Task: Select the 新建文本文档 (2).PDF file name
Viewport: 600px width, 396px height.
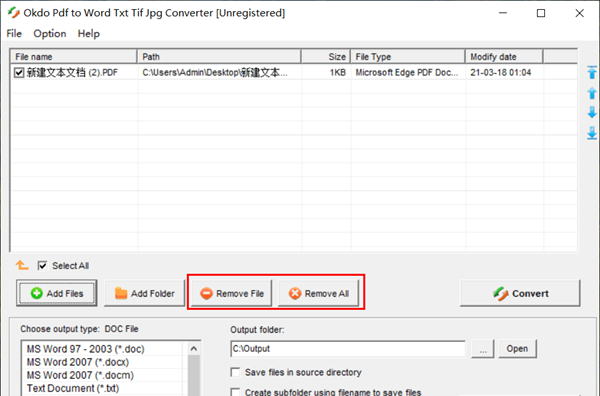Action: 72,72
